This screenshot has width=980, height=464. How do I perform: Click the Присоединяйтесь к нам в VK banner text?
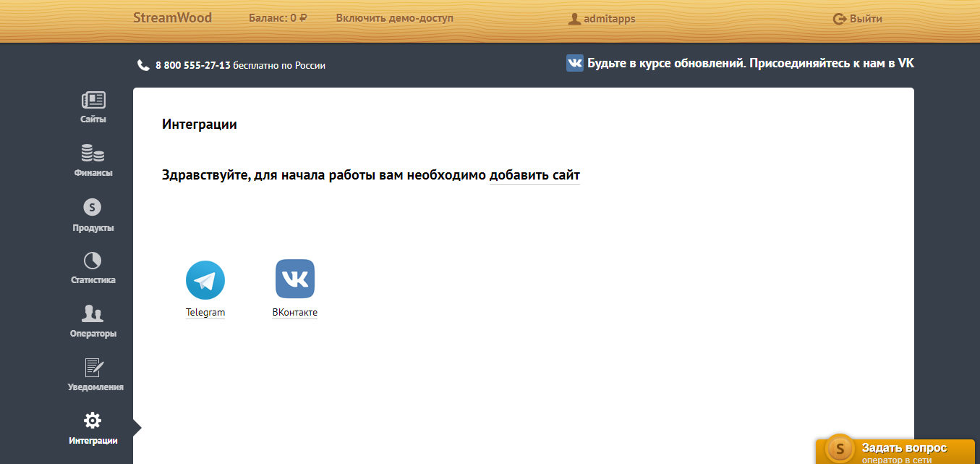(x=832, y=64)
